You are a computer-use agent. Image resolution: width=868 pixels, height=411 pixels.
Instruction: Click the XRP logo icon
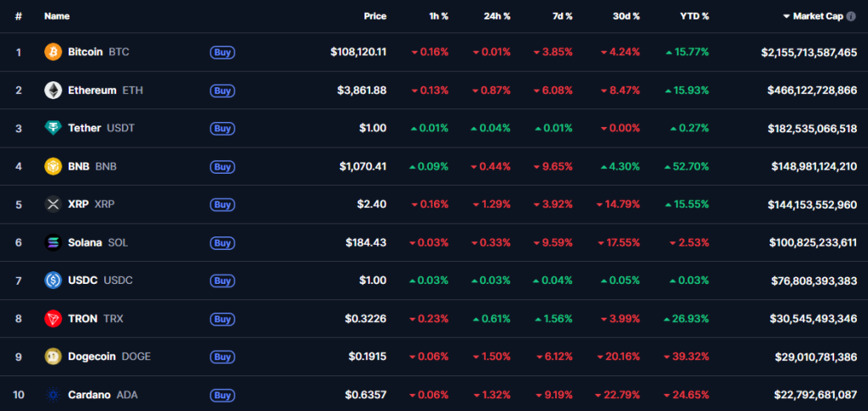click(x=53, y=204)
